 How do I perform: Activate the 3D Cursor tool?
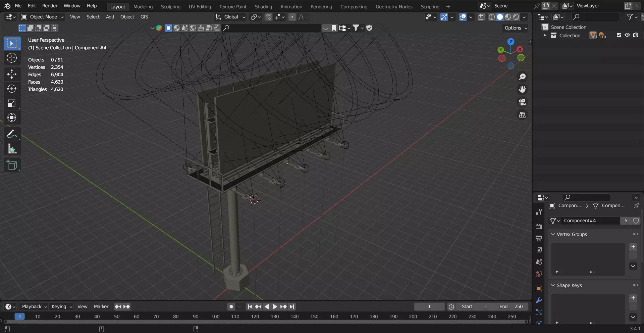tap(12, 58)
